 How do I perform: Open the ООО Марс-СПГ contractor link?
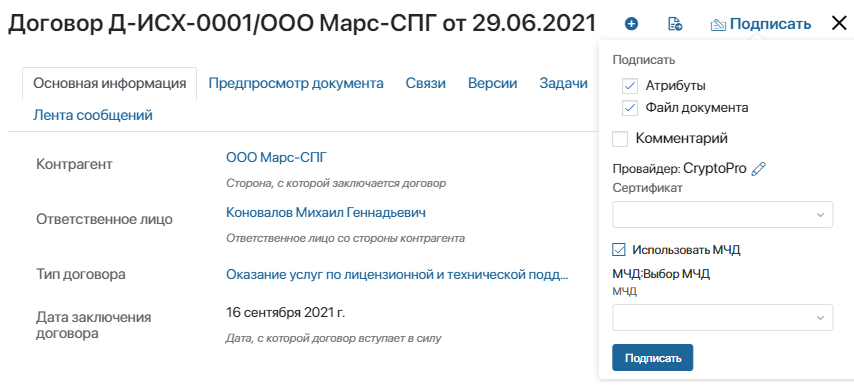[277, 158]
